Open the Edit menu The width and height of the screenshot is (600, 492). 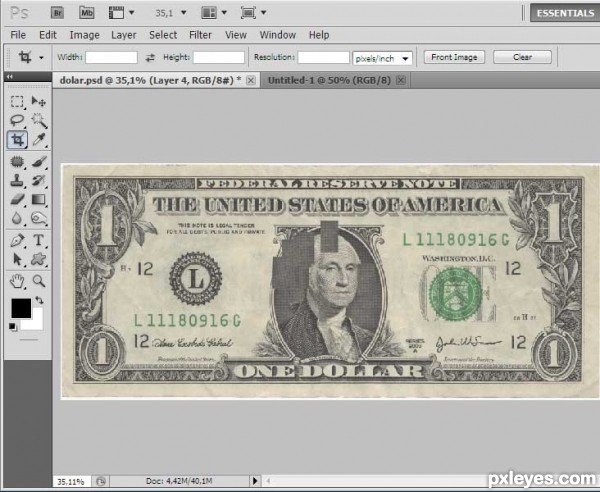point(48,35)
